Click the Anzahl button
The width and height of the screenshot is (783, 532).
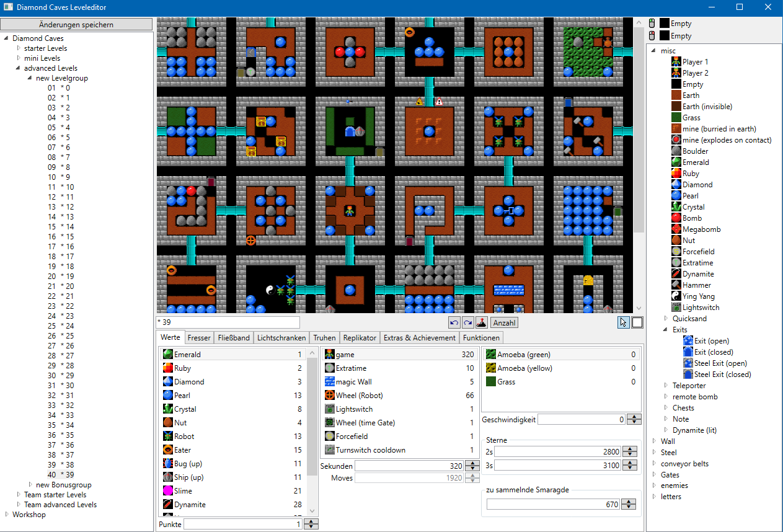click(505, 322)
